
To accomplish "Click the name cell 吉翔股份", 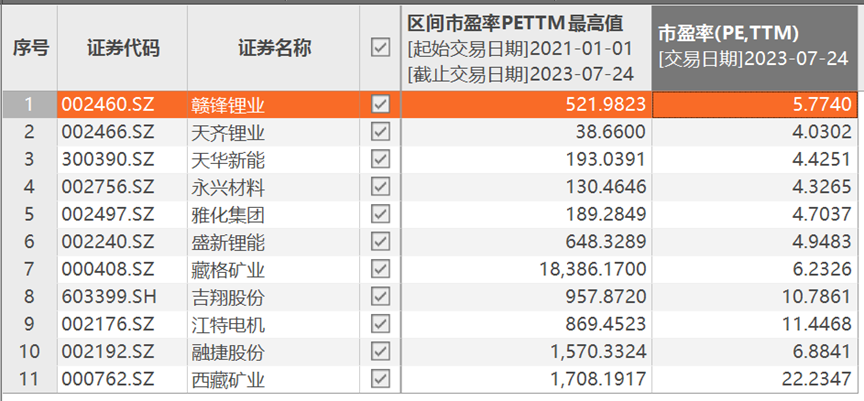I will click(274, 296).
